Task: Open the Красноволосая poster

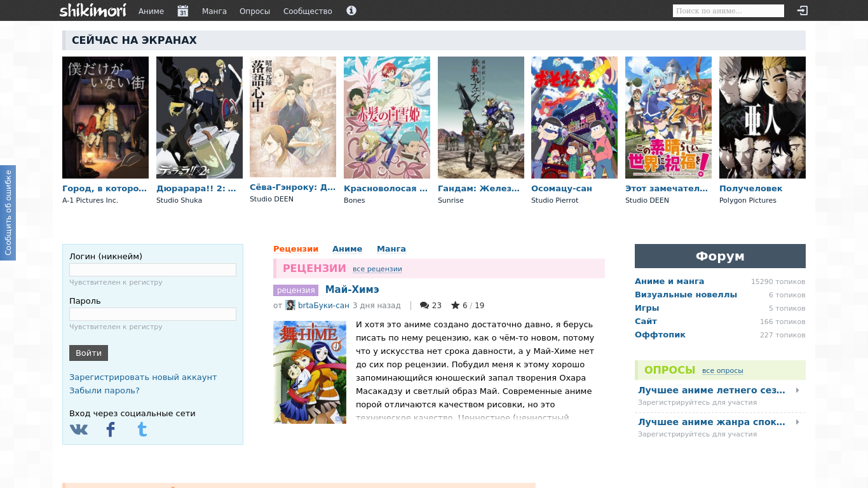Action: pos(387,118)
